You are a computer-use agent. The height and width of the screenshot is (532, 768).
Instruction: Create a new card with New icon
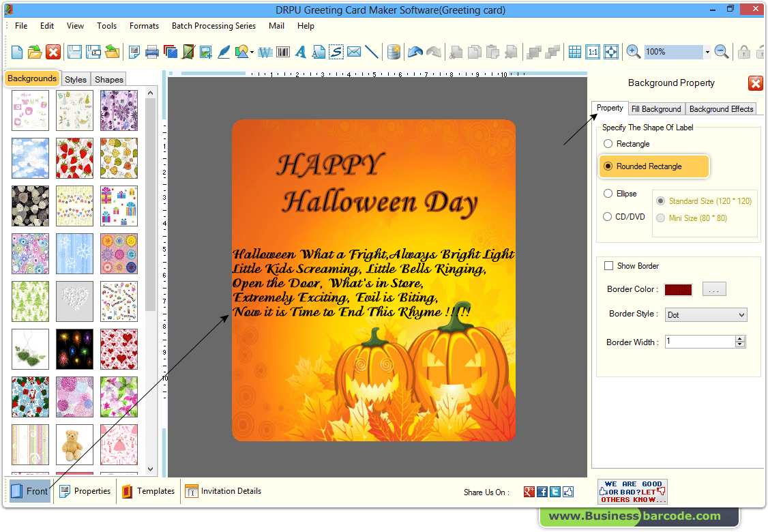pyautogui.click(x=17, y=52)
